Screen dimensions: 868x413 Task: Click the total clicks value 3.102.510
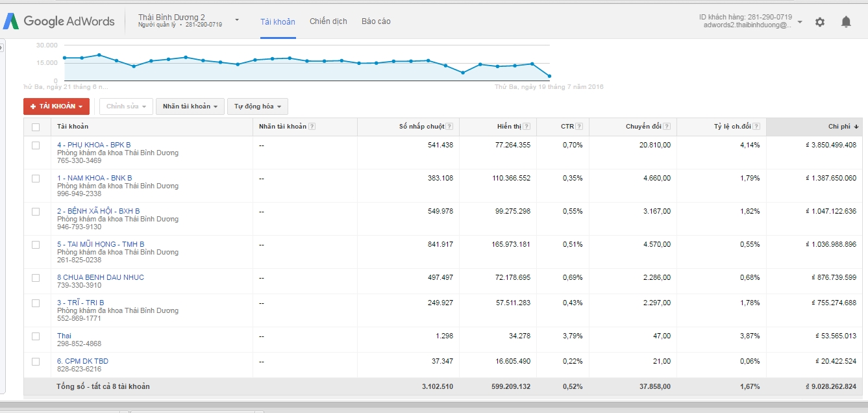point(438,386)
